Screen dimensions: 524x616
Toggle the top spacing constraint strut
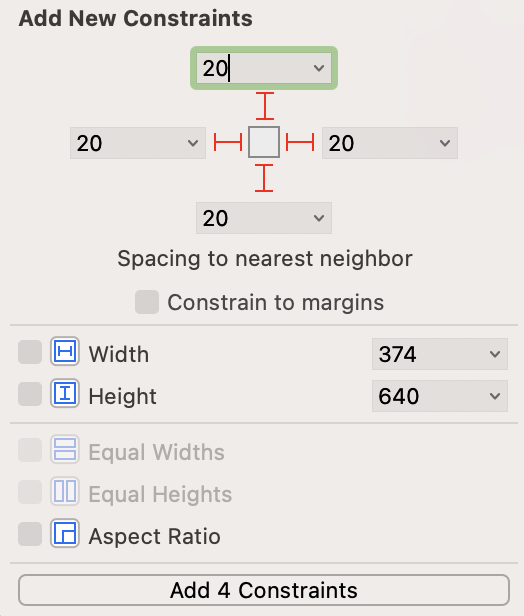265,106
